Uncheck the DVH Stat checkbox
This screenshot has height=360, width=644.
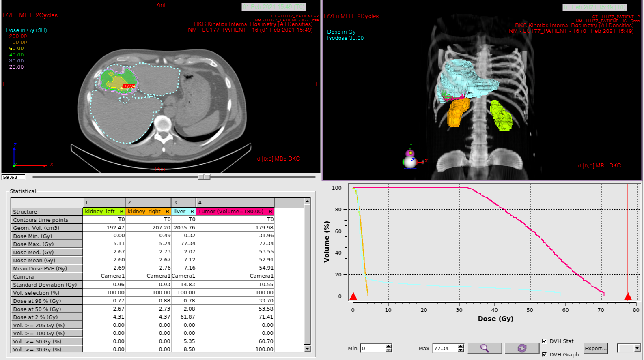tap(544, 341)
